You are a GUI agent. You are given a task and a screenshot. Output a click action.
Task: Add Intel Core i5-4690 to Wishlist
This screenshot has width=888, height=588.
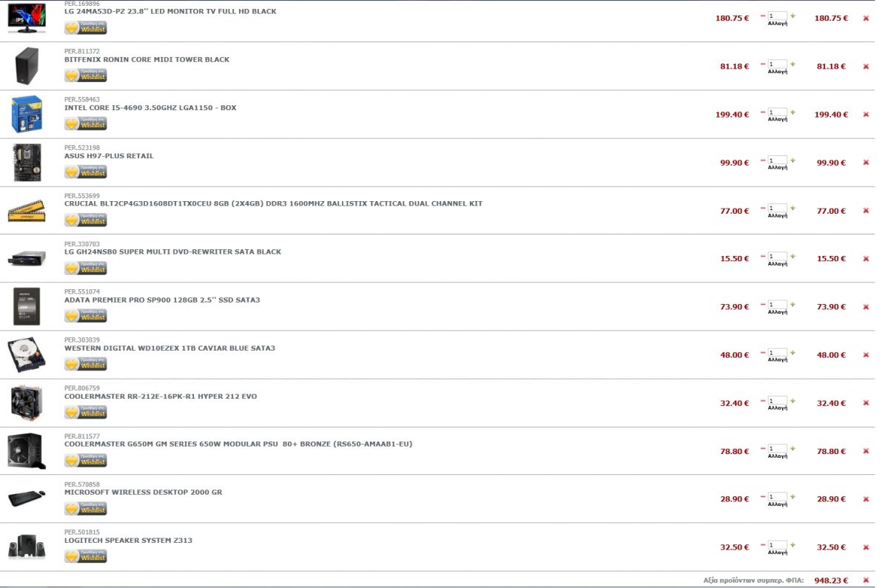[x=86, y=124]
